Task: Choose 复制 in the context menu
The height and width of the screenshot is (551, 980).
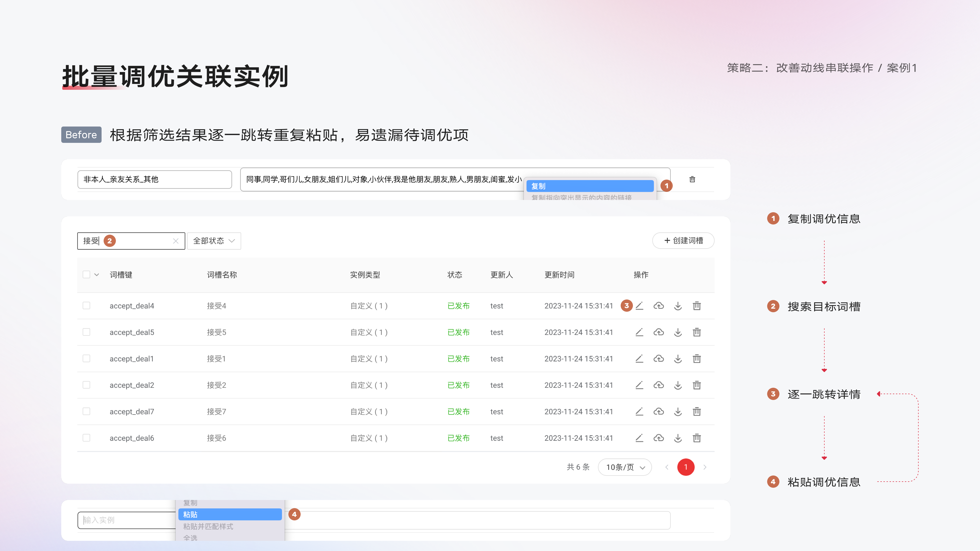Action: [590, 186]
